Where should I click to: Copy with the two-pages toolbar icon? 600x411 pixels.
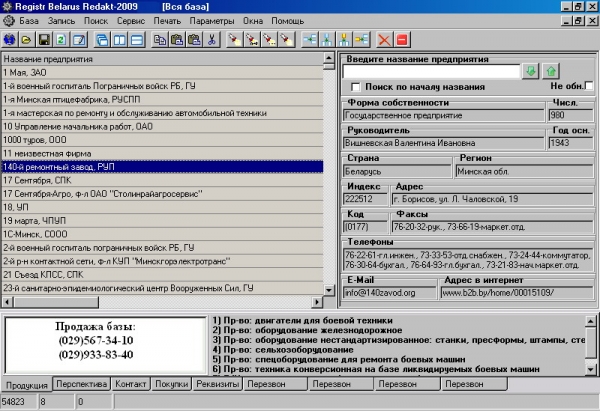click(x=160, y=40)
